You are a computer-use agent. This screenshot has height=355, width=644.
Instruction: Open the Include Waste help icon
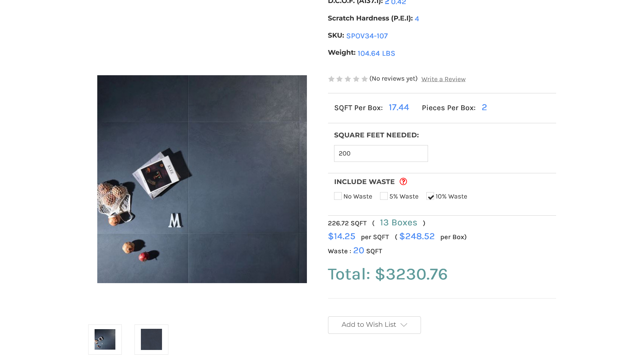403,182
